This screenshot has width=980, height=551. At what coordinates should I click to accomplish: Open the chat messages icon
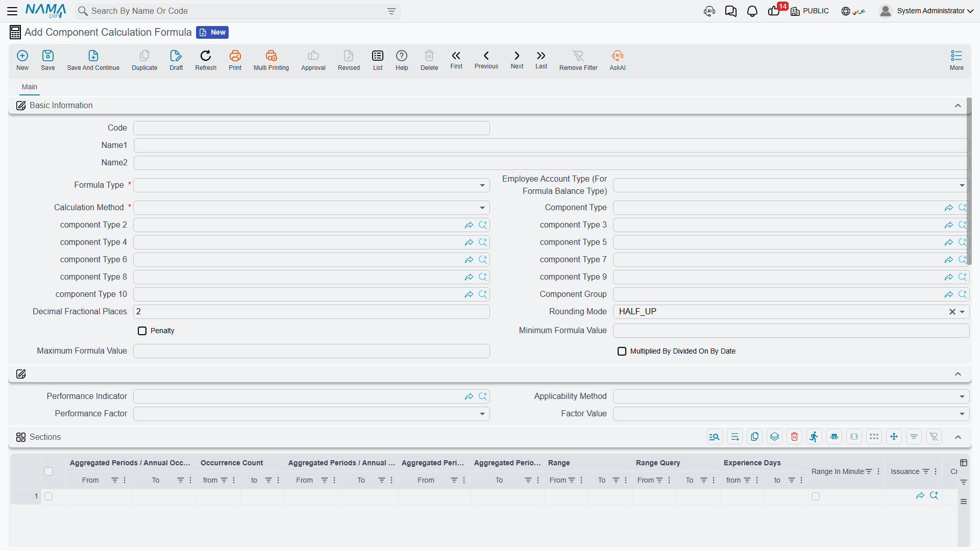click(730, 11)
